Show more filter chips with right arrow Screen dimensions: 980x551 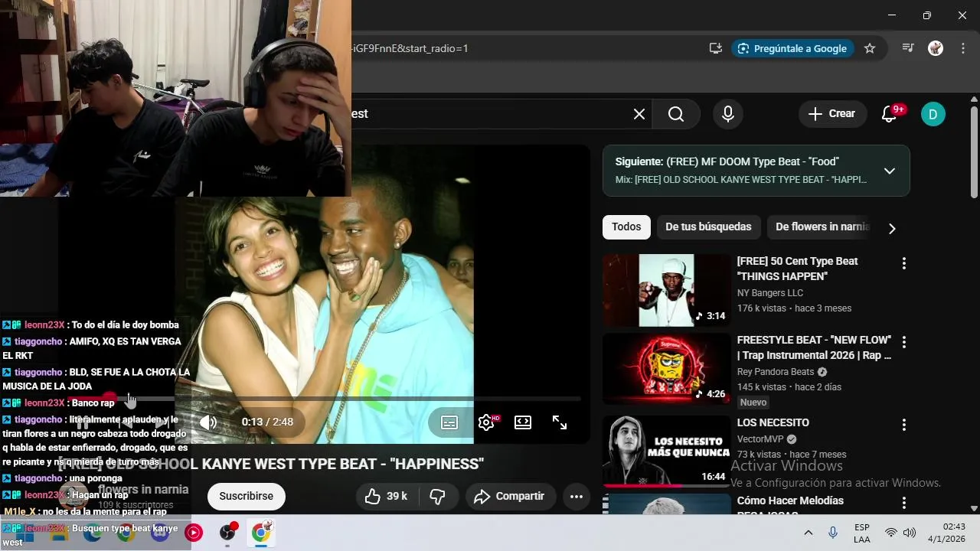tap(892, 228)
